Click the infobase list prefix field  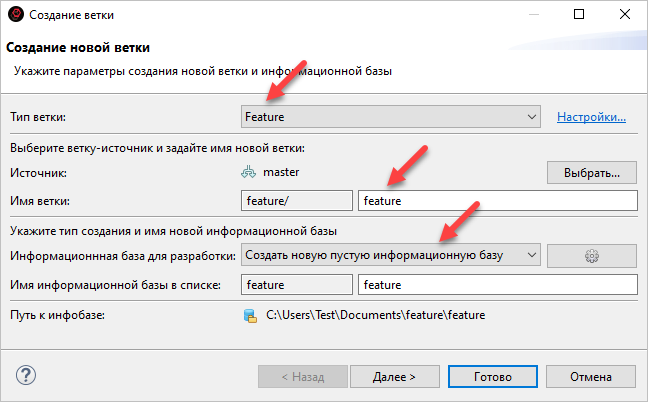[x=297, y=285]
